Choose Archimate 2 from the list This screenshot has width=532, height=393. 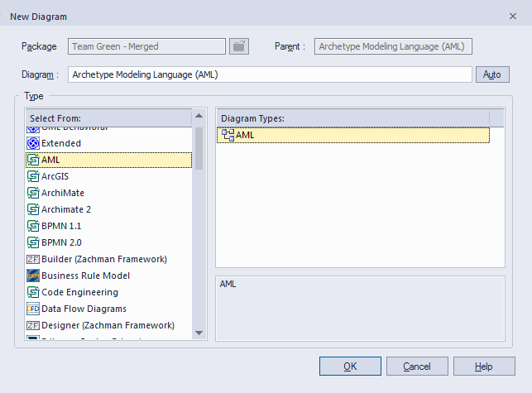(x=66, y=209)
